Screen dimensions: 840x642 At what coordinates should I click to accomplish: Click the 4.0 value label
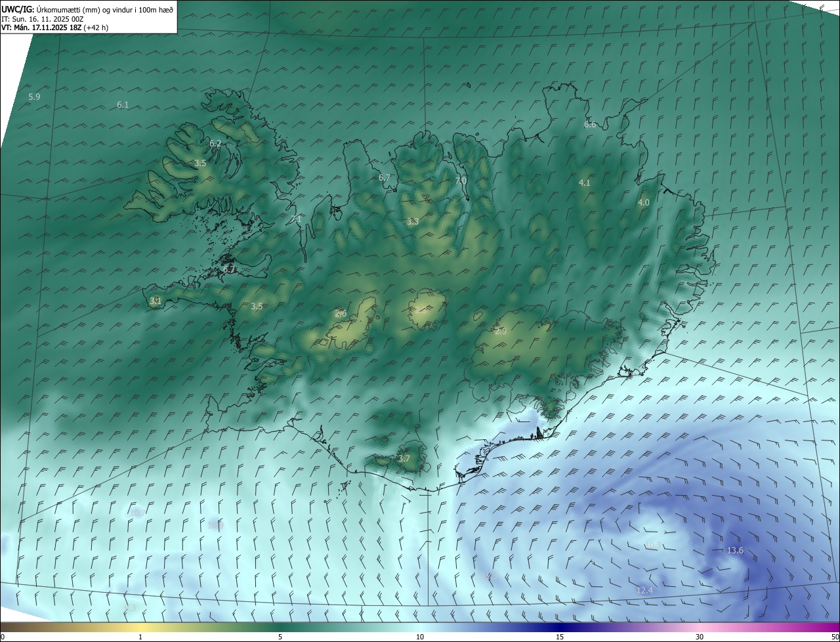coord(644,203)
